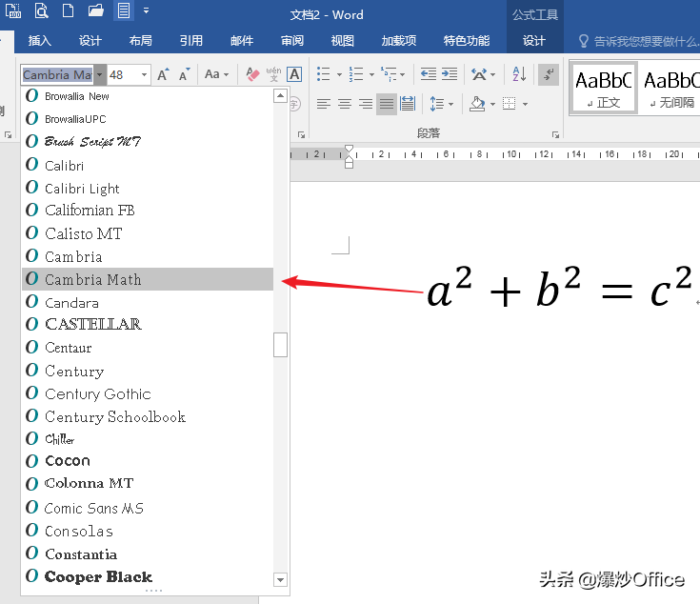Select Calibri from the font list
The image size is (700, 604).
(148, 166)
